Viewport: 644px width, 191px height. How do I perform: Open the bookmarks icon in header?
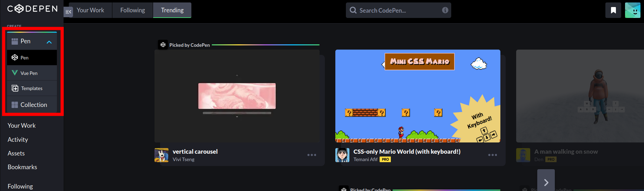[x=613, y=10]
